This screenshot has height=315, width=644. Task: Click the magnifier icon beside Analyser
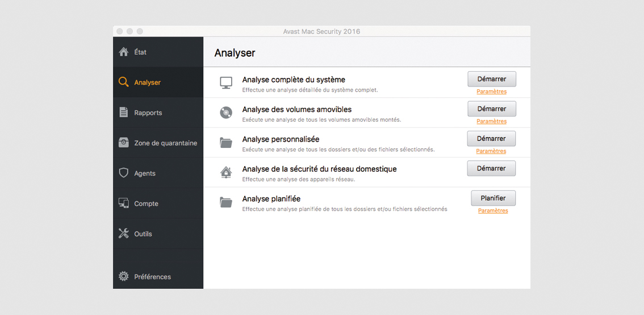124,82
